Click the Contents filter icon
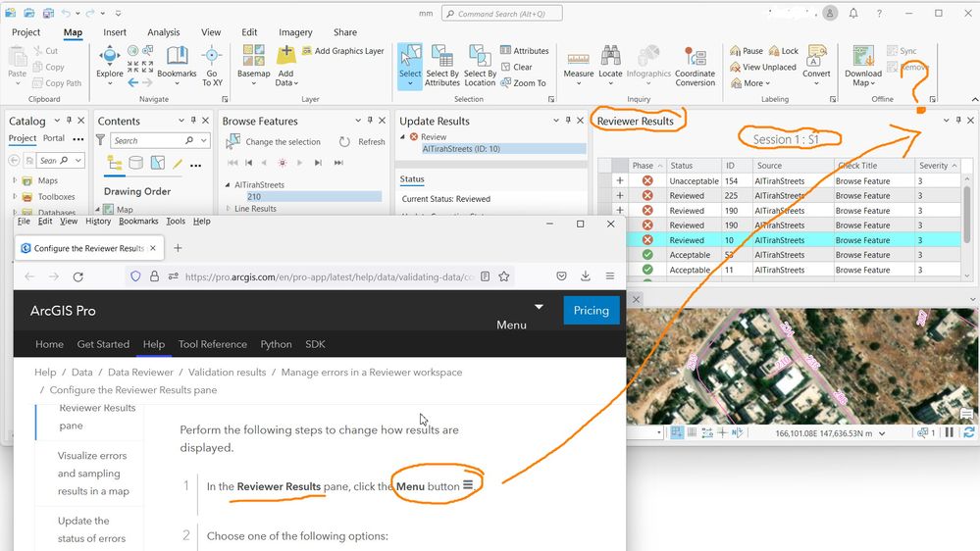This screenshot has width=980, height=551. [x=101, y=140]
